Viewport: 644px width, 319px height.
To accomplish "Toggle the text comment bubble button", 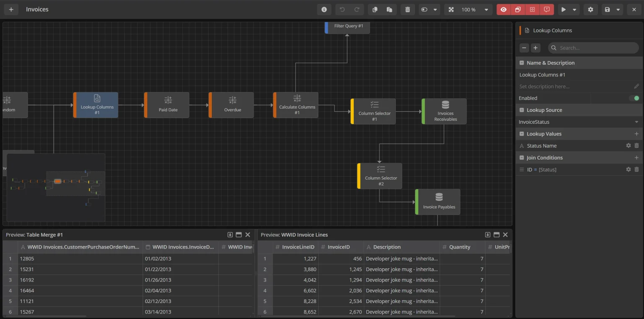I will pyautogui.click(x=547, y=10).
